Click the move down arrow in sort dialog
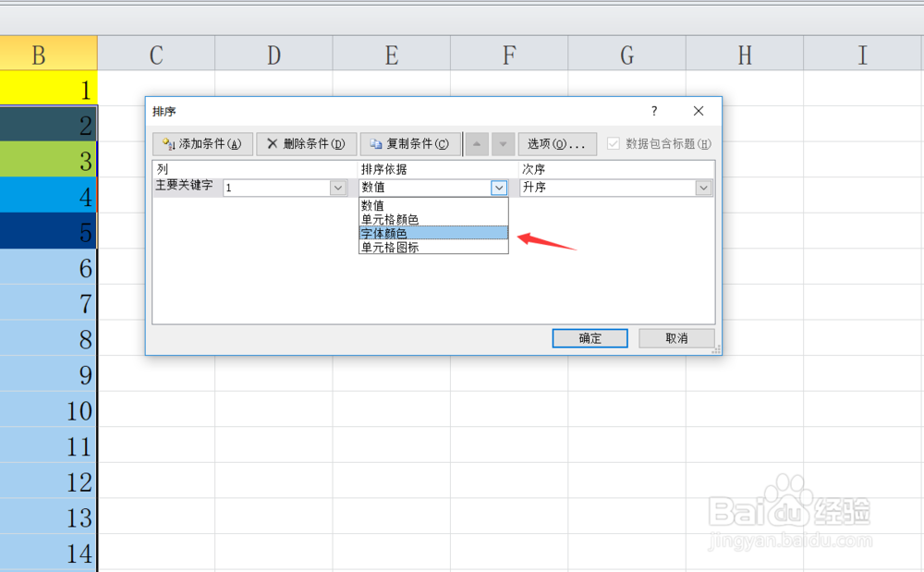Image resolution: width=924 pixels, height=572 pixels. point(504,144)
